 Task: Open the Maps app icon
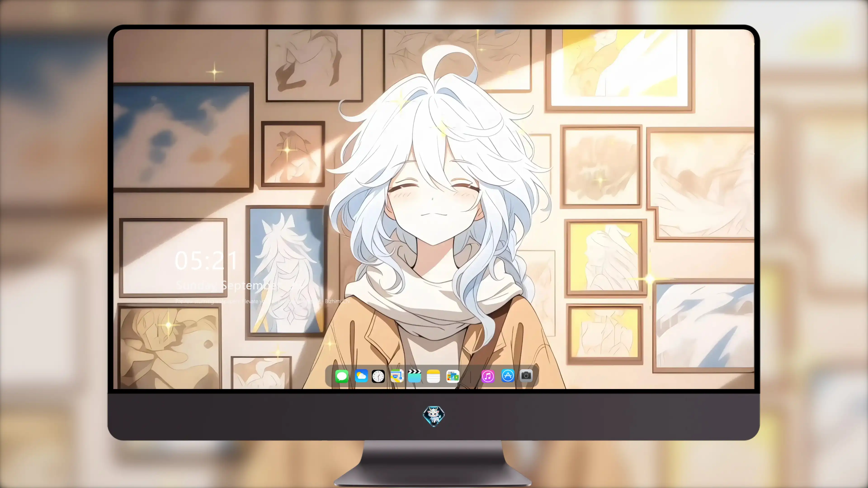397,376
